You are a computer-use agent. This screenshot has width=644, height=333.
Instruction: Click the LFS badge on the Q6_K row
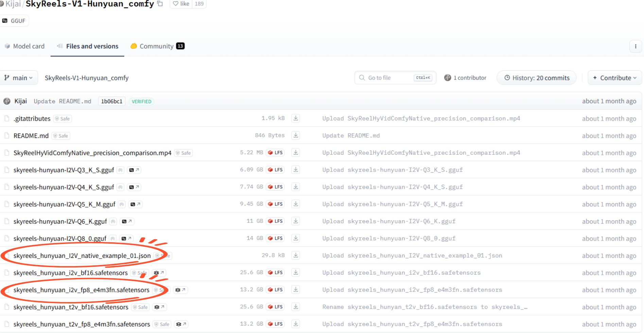click(275, 221)
